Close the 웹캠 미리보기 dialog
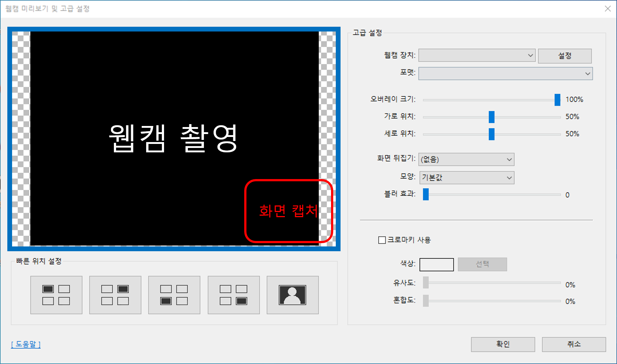Image resolution: width=617 pixels, height=364 pixels. [607, 9]
